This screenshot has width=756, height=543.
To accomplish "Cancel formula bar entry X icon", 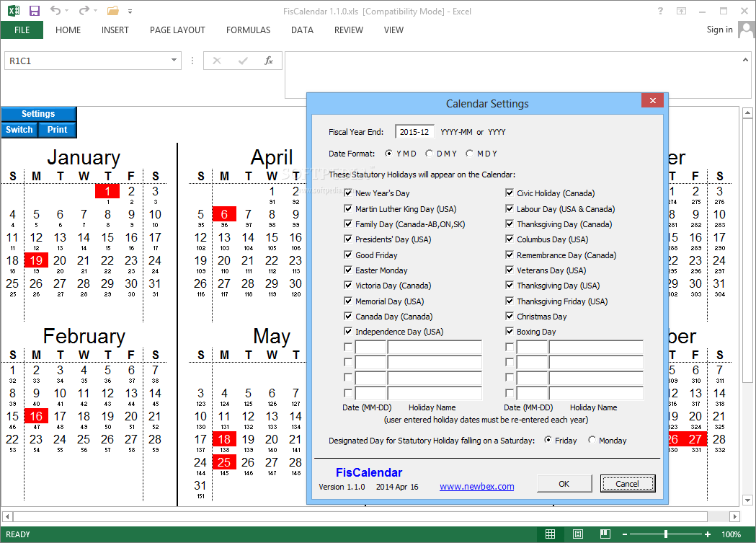I will pos(217,61).
